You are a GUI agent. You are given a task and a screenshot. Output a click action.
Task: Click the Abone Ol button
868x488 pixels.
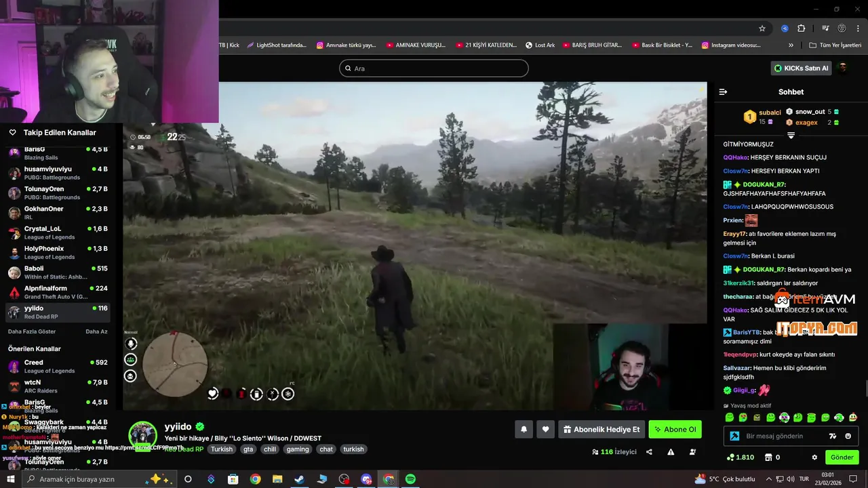coord(675,429)
